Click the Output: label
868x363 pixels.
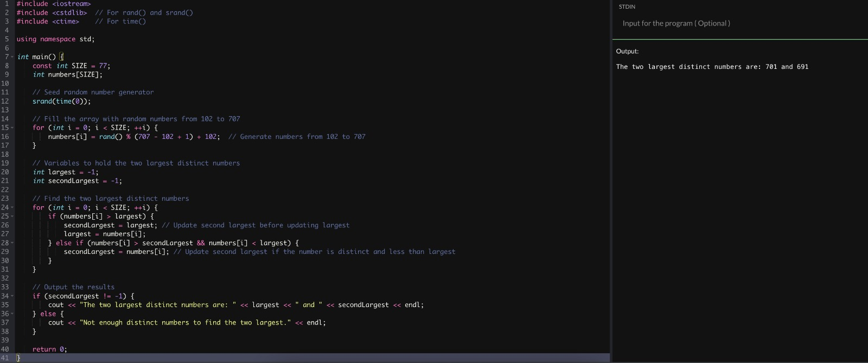pyautogui.click(x=628, y=52)
